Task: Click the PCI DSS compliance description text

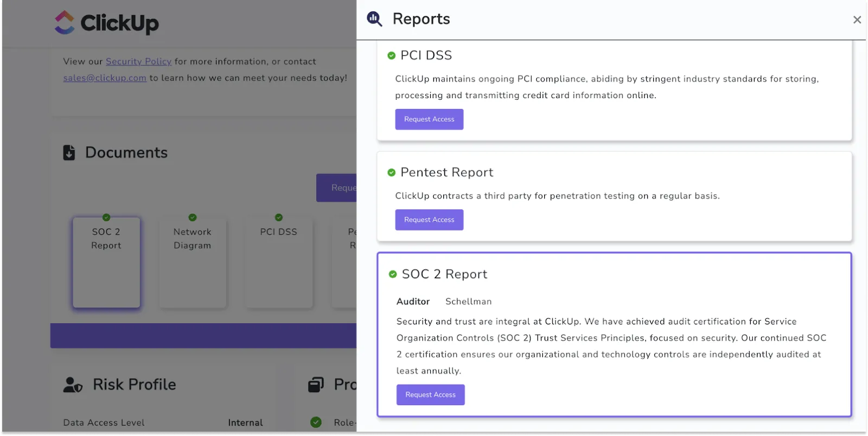Action: tap(607, 87)
